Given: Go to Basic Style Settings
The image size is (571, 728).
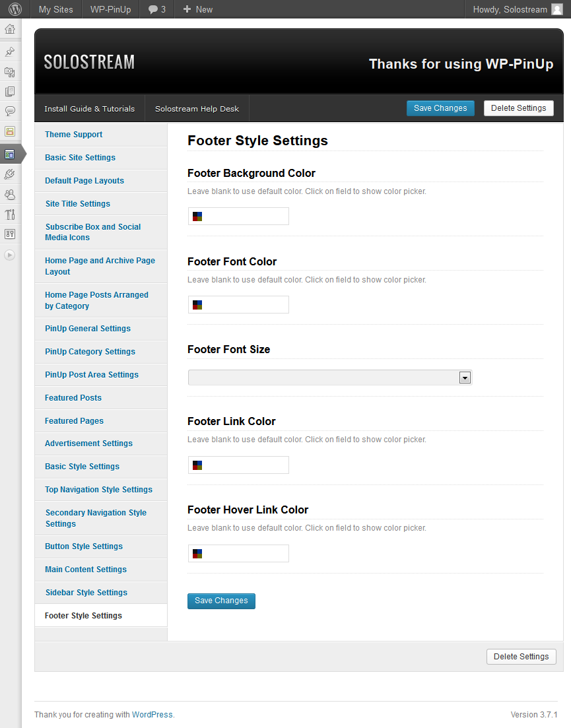Looking at the screenshot, I should (101, 467).
